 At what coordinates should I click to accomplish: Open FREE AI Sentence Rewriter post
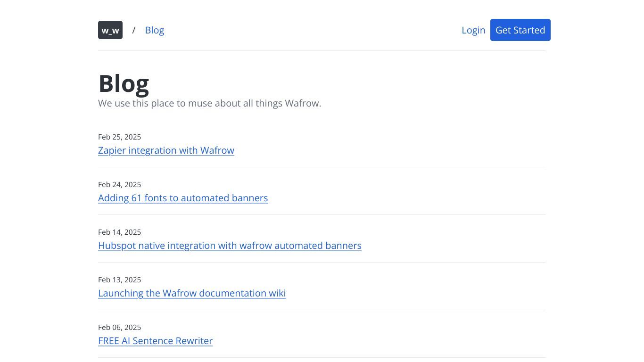pyautogui.click(x=155, y=341)
